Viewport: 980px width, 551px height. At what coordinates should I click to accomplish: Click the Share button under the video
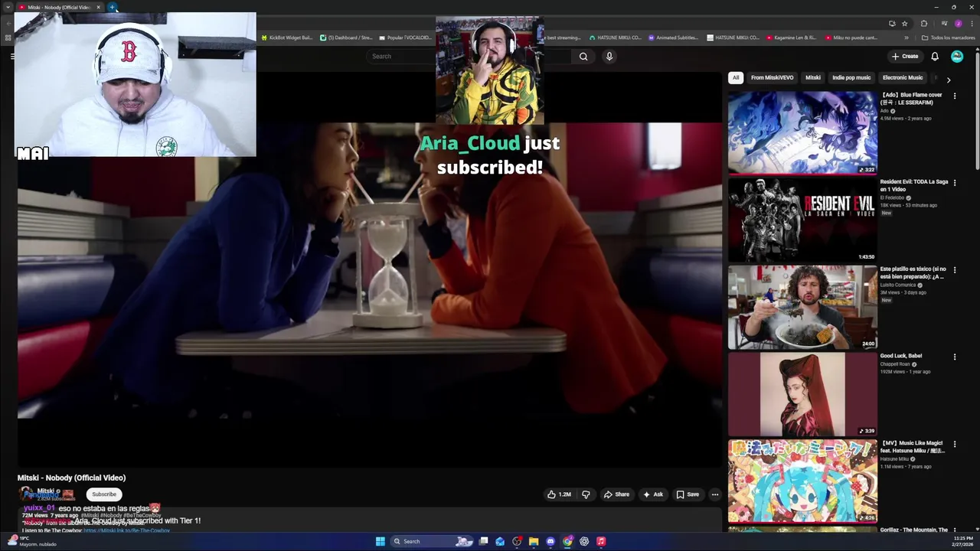(616, 494)
